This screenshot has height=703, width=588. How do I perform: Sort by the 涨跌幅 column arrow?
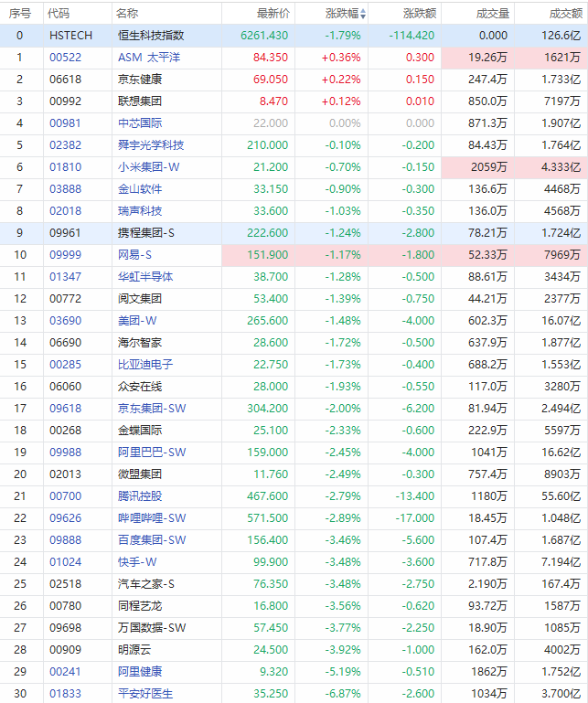(363, 14)
